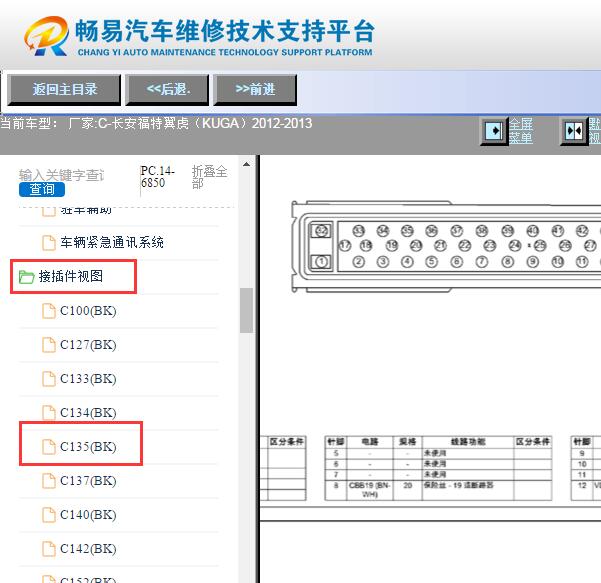Image resolution: width=601 pixels, height=583 pixels.
Task: Focus the keyword search input field
Action: click(x=61, y=175)
